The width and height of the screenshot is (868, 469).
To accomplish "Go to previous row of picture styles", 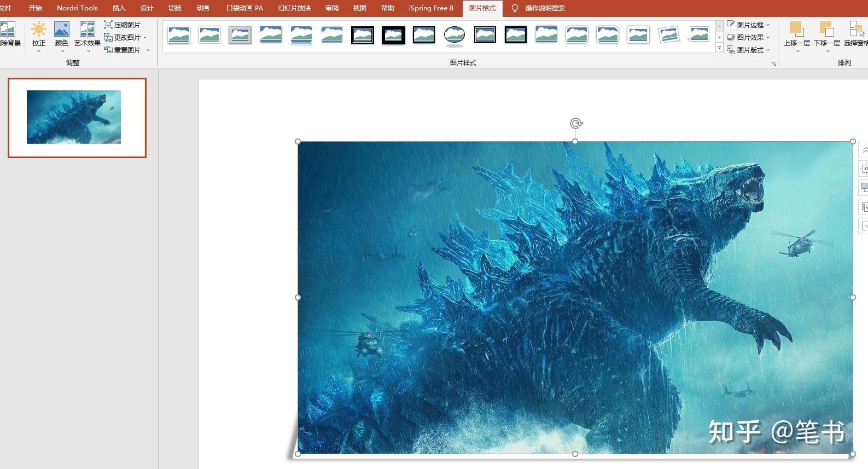I will click(x=719, y=26).
